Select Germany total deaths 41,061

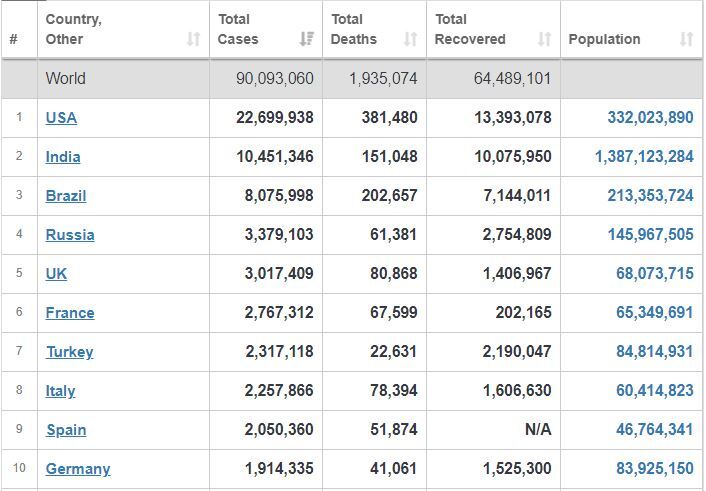394,469
